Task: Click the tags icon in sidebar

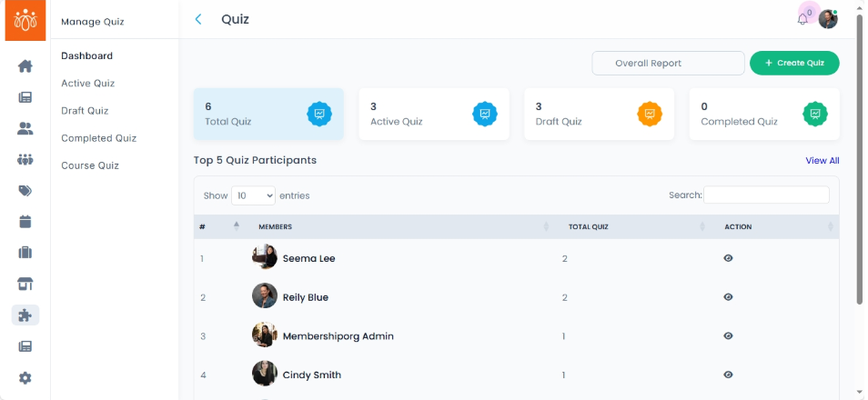Action: [x=25, y=191]
